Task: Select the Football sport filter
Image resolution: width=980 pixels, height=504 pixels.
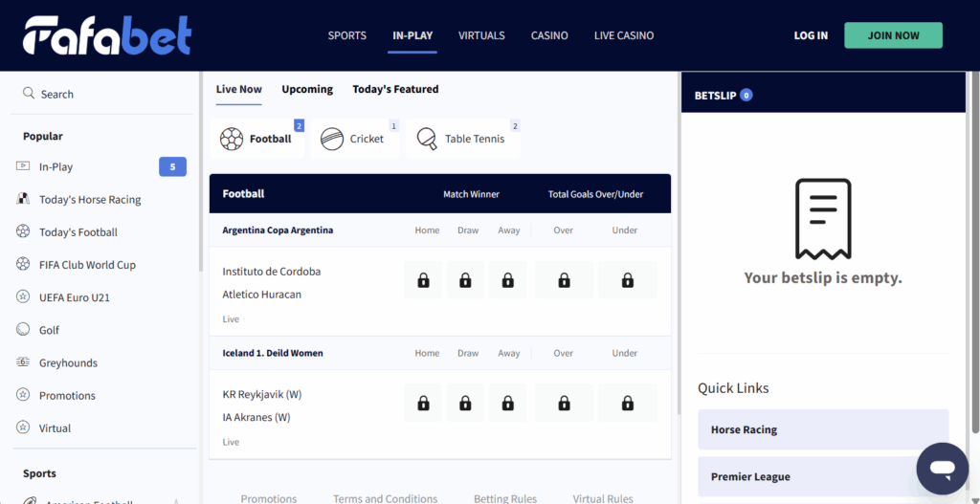Action: point(256,139)
